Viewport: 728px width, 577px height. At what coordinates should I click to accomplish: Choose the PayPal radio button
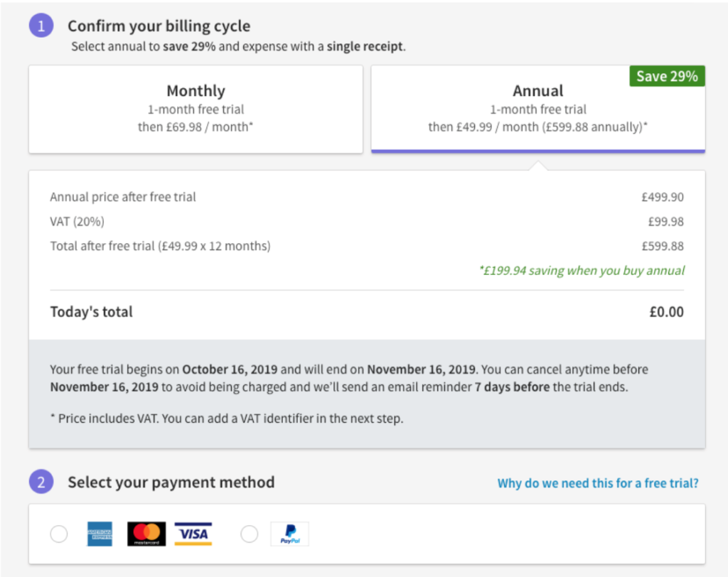(x=250, y=534)
